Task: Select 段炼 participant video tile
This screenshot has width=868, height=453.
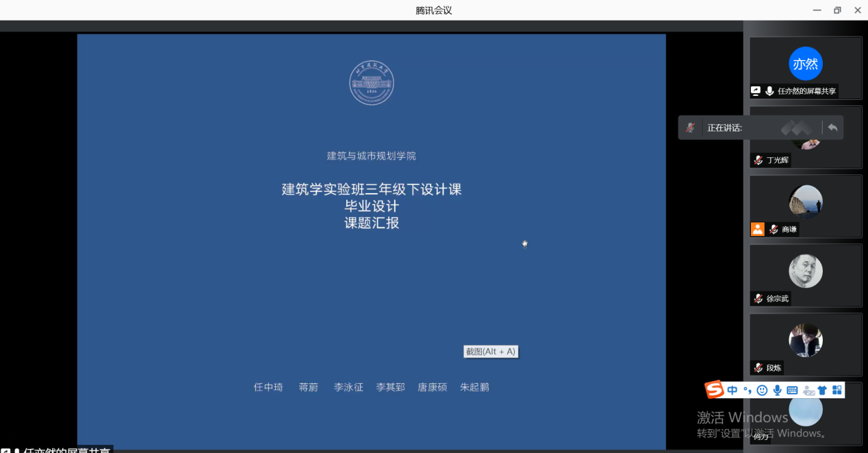Action: [805, 341]
